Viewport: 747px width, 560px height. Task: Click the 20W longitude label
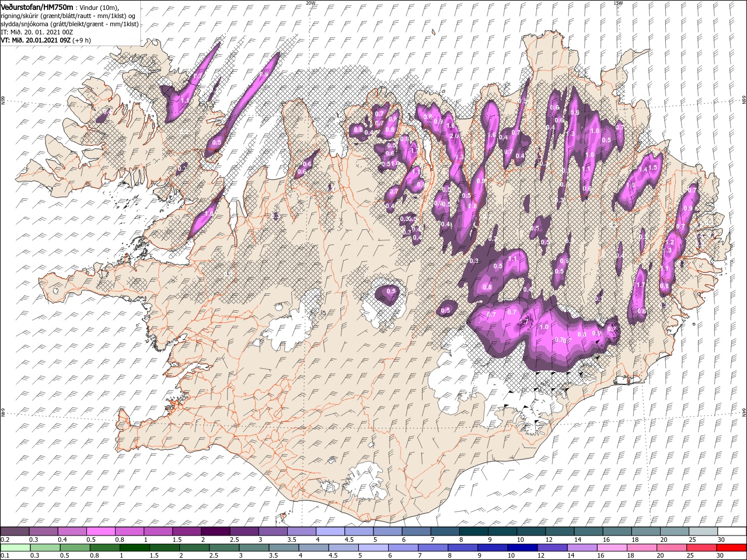click(310, 3)
